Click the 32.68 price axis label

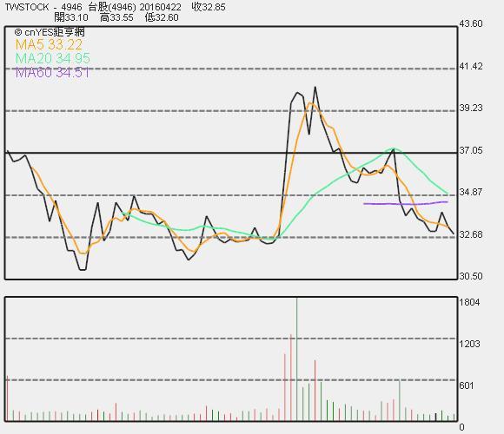click(471, 234)
